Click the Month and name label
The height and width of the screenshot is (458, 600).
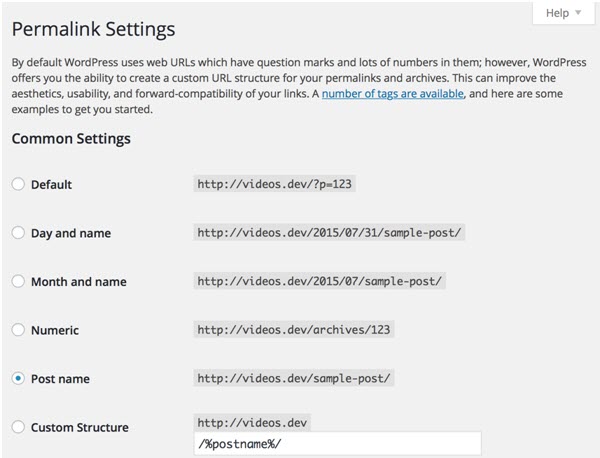tap(78, 282)
